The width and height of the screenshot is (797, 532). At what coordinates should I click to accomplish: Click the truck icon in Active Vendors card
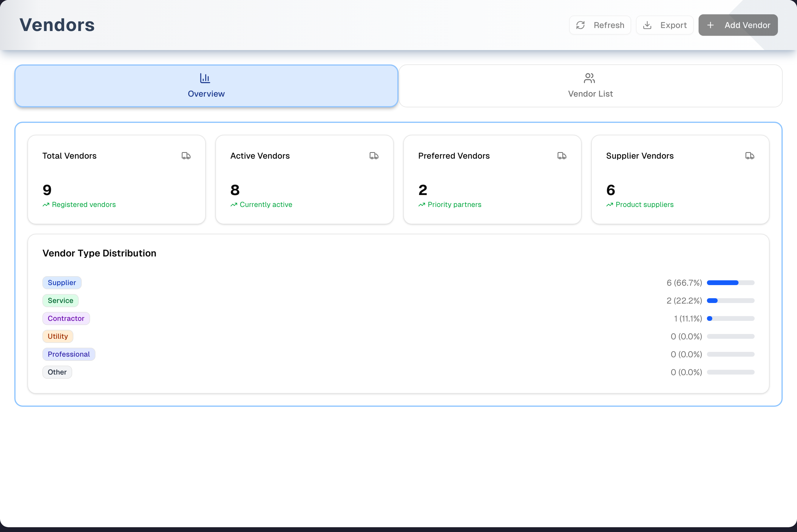coord(374,156)
